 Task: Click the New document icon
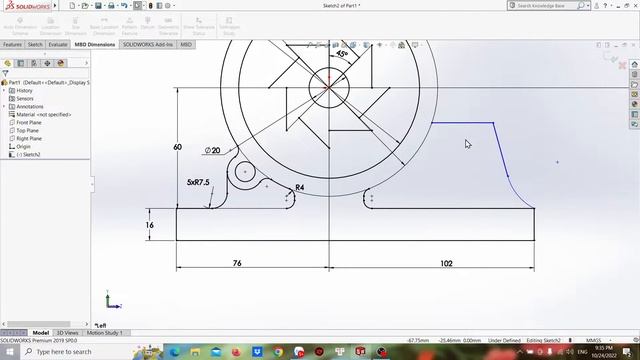(72, 6)
